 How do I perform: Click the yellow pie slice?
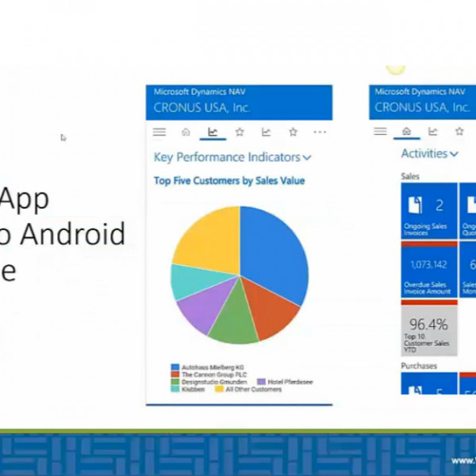point(213,240)
